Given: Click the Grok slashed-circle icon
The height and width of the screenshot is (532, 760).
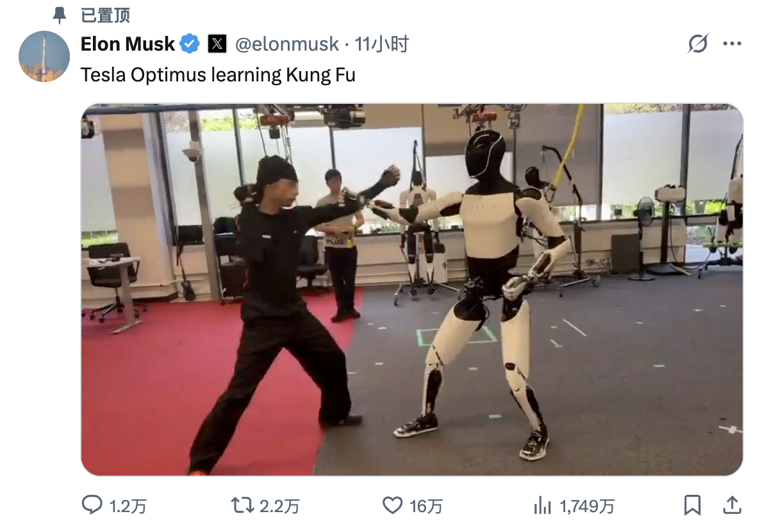Looking at the screenshot, I should [698, 44].
